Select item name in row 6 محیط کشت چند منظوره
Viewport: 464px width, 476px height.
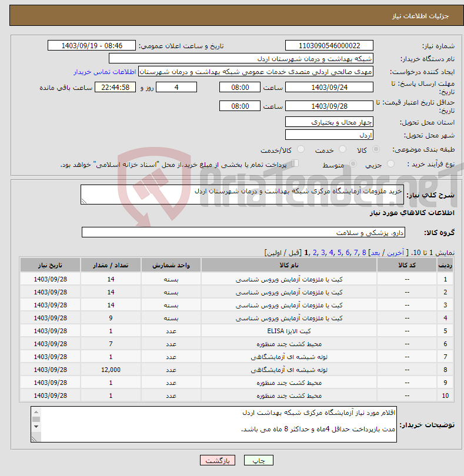[x=289, y=344]
